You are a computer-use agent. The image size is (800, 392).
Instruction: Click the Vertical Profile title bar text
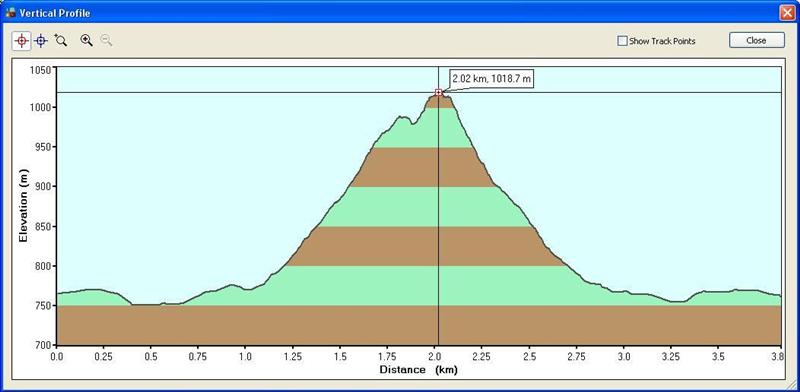(55, 13)
